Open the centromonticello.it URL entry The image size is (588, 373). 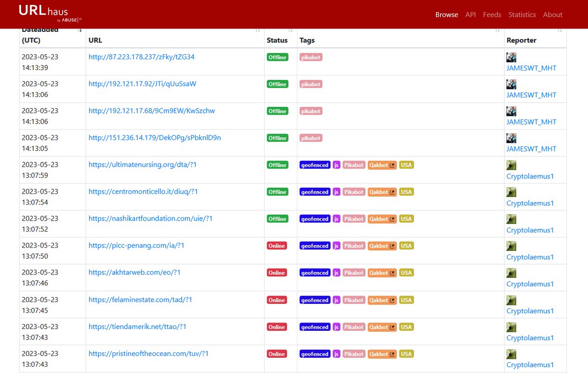(143, 192)
